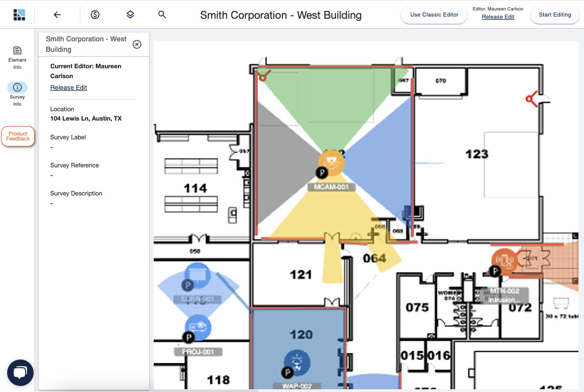This screenshot has width=584, height=392.
Task: Click the WAP-002 label tag
Action: click(297, 386)
